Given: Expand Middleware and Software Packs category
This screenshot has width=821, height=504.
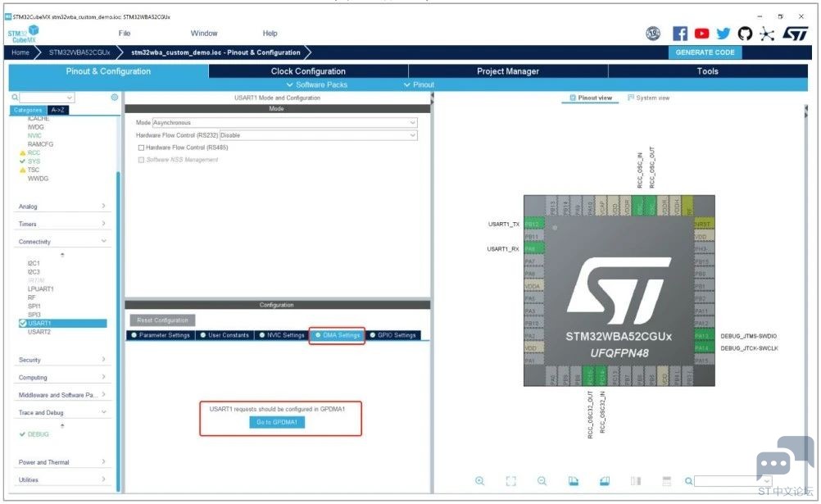Looking at the screenshot, I should (x=62, y=394).
